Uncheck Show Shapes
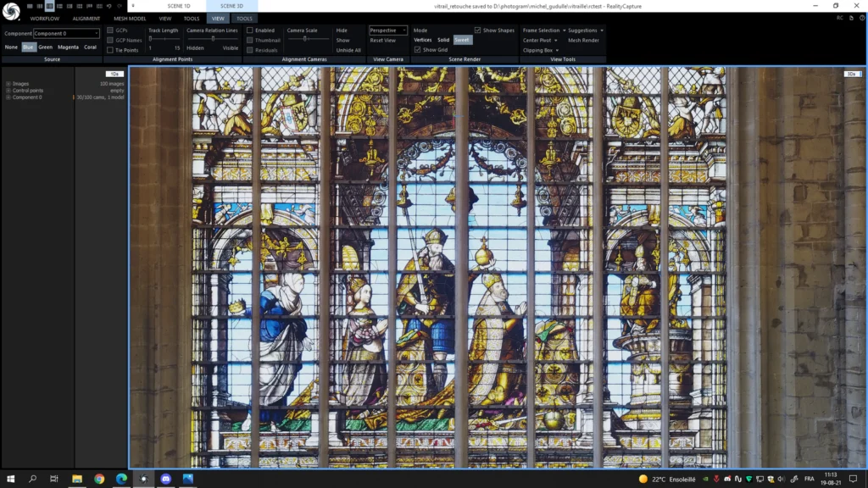Image resolution: width=868 pixels, height=488 pixels. coord(478,30)
